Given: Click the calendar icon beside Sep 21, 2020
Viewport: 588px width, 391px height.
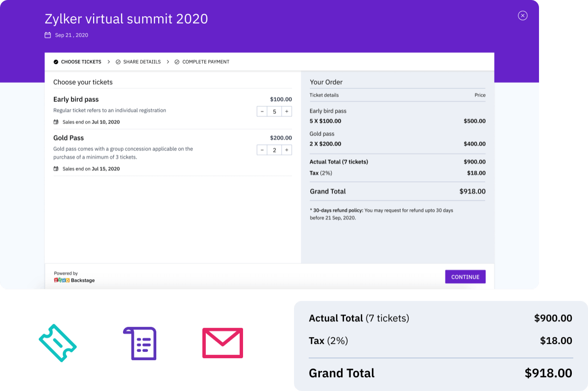Looking at the screenshot, I should 48,35.
